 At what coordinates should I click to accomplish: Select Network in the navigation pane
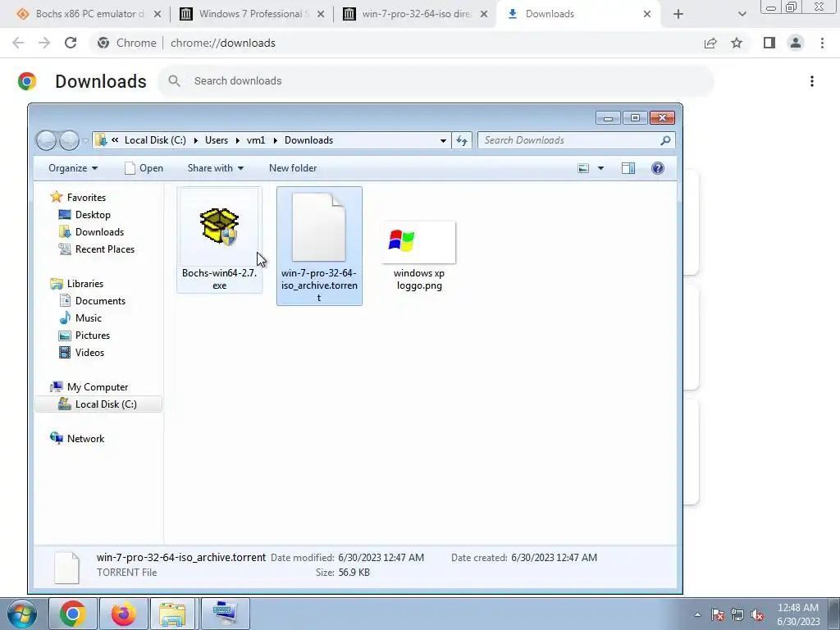(x=85, y=439)
